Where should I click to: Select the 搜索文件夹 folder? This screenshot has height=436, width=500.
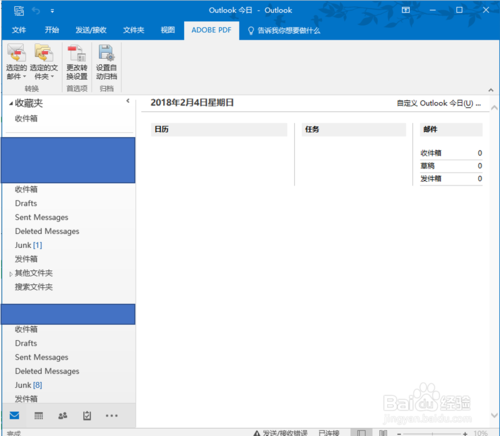[34, 287]
